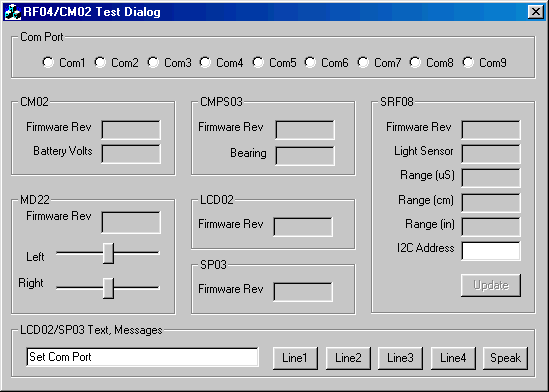This screenshot has width=549, height=392.
Task: Click the Set Com Port message text field
Action: click(143, 357)
